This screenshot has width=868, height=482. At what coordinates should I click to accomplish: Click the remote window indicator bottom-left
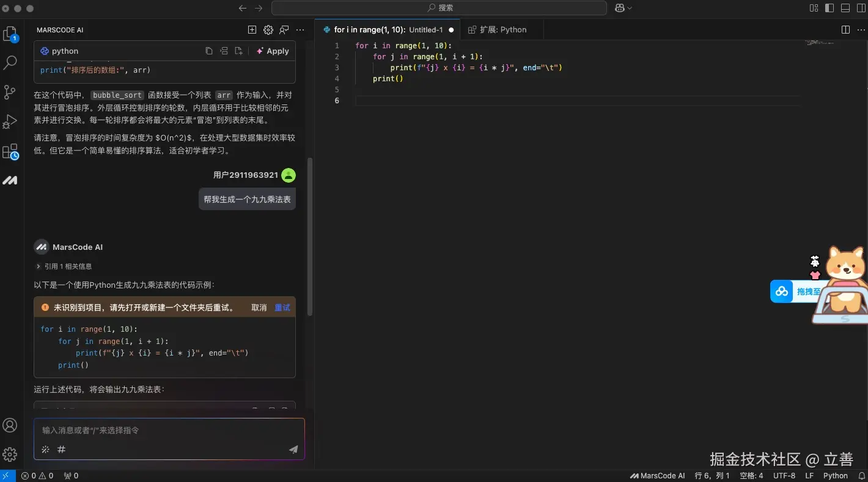pyautogui.click(x=6, y=475)
